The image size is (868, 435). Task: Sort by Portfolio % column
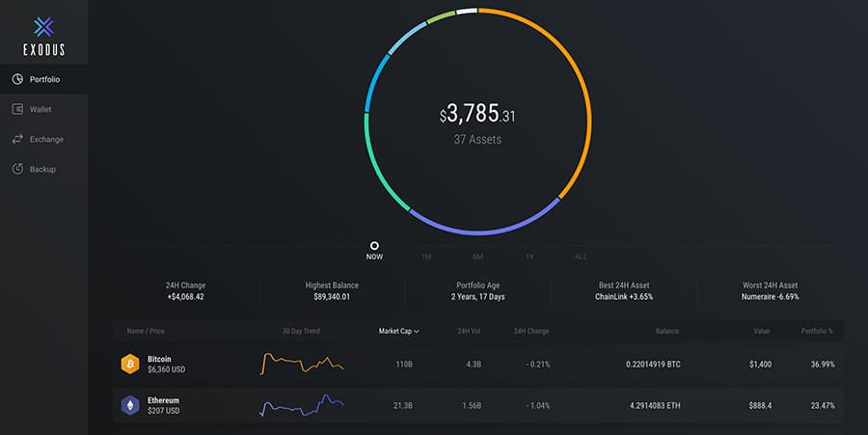coord(817,331)
